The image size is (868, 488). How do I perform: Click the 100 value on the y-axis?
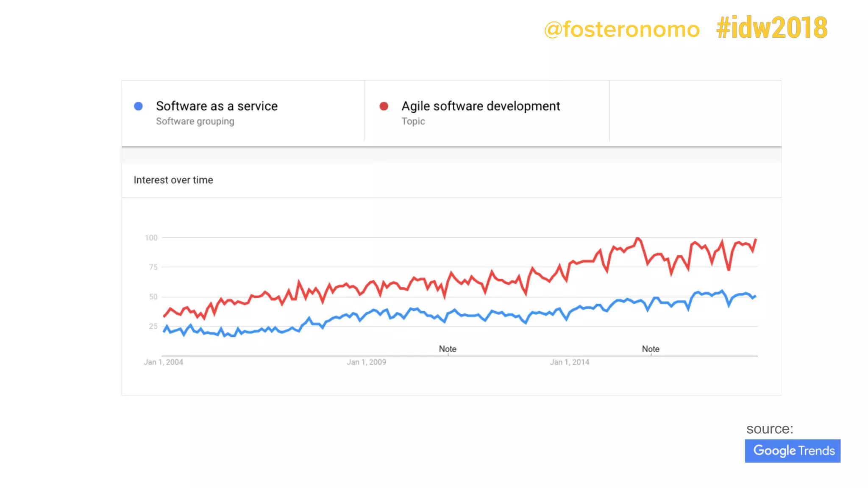151,238
